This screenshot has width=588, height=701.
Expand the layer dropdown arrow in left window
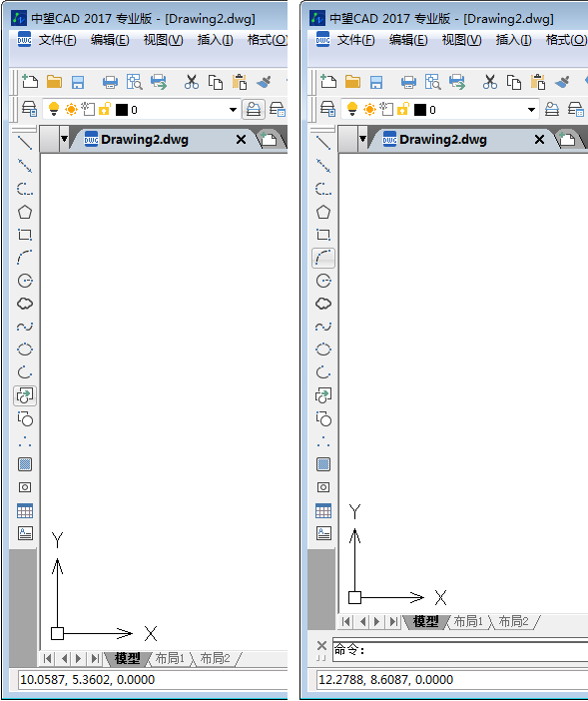point(233,110)
